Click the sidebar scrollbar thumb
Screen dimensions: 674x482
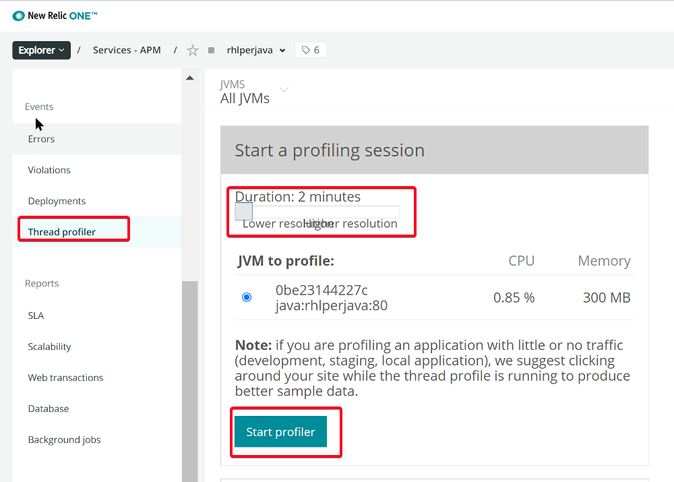click(190, 381)
